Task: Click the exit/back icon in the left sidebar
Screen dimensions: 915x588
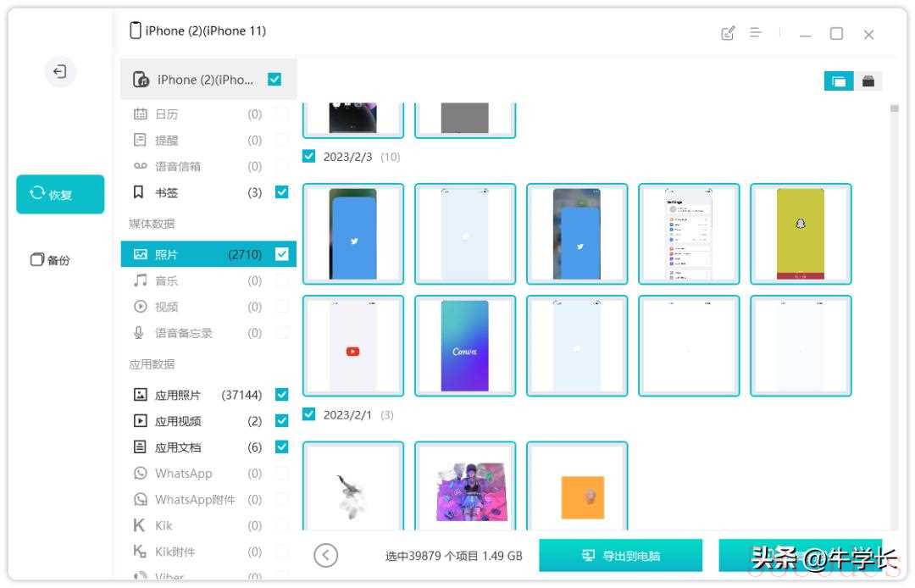Action: pos(60,72)
